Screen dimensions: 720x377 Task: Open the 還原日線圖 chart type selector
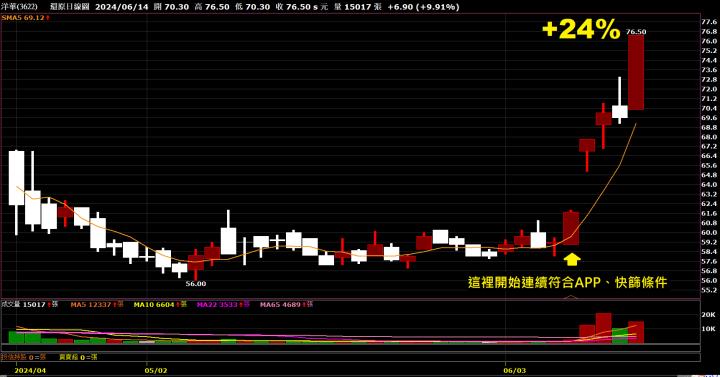pos(69,7)
